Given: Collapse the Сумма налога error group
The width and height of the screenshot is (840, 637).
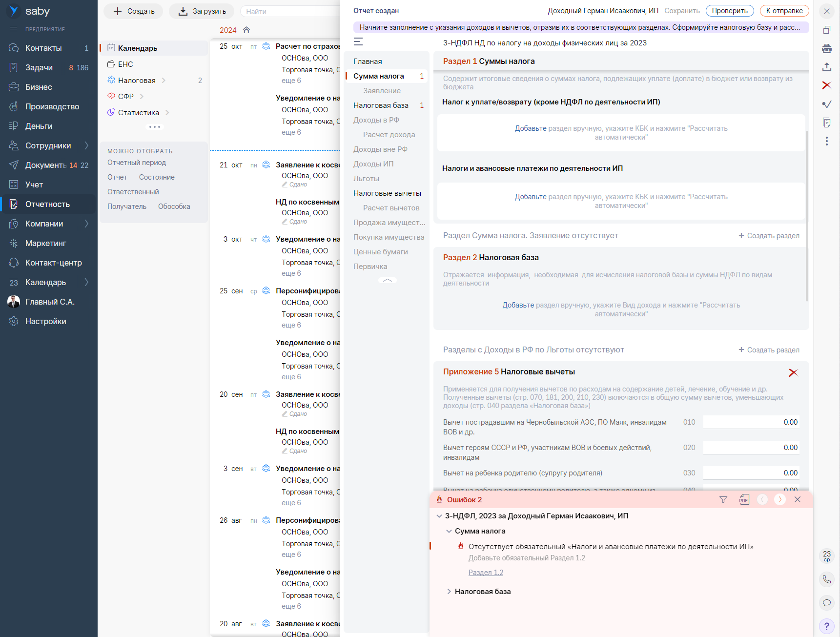Looking at the screenshot, I should (x=449, y=531).
